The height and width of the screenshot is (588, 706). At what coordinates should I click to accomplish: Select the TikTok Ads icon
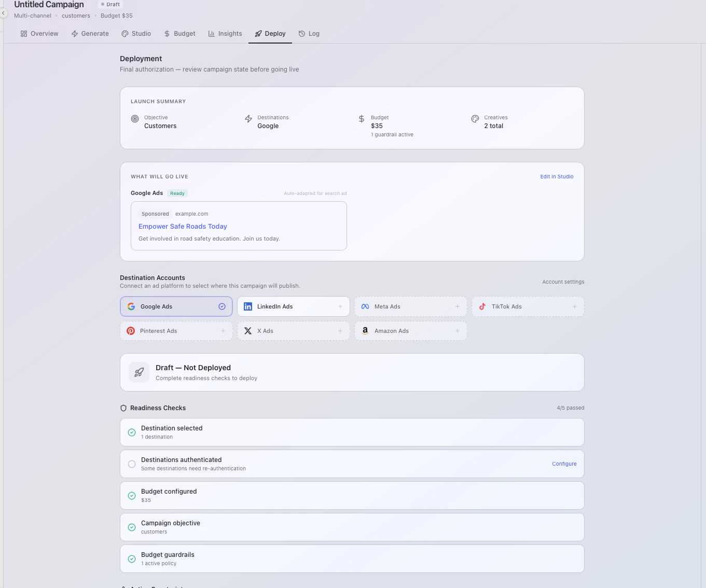(x=482, y=306)
